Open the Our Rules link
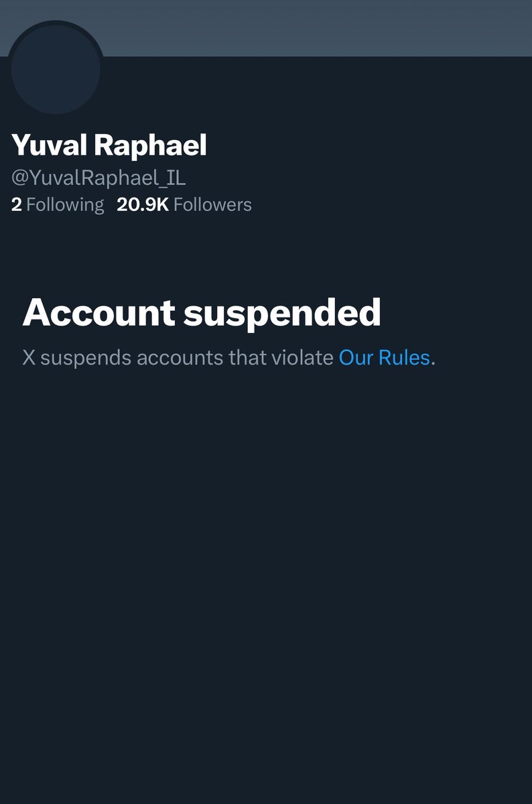 point(384,357)
